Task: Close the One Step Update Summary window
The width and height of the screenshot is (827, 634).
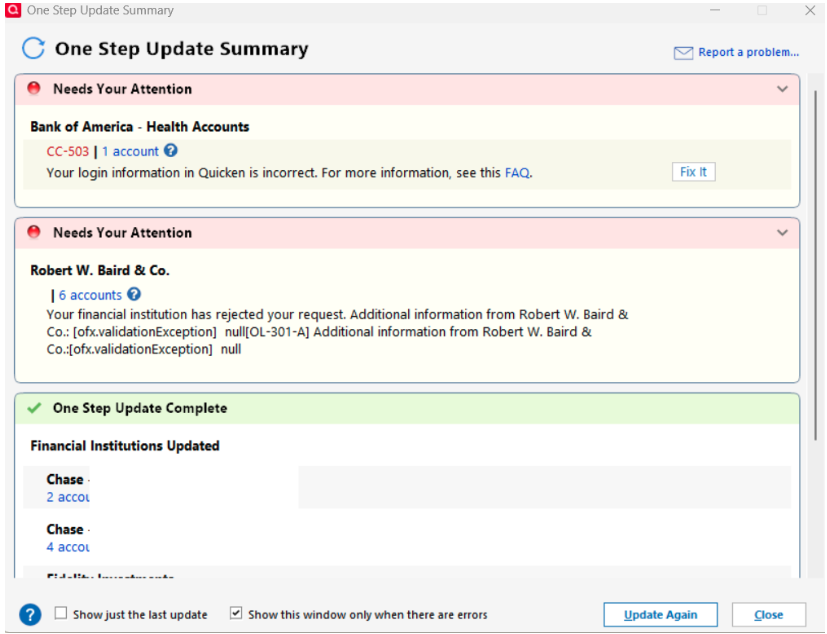Action: pos(810,10)
